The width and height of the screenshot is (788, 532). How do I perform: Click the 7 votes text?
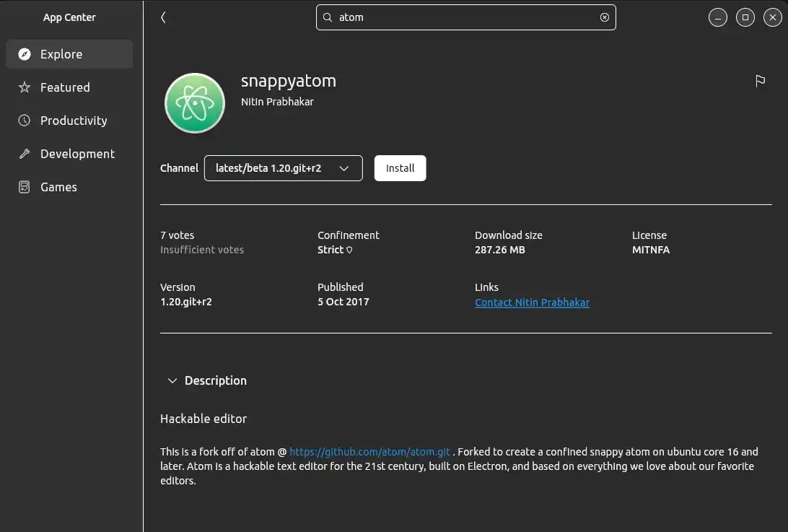[x=177, y=235]
